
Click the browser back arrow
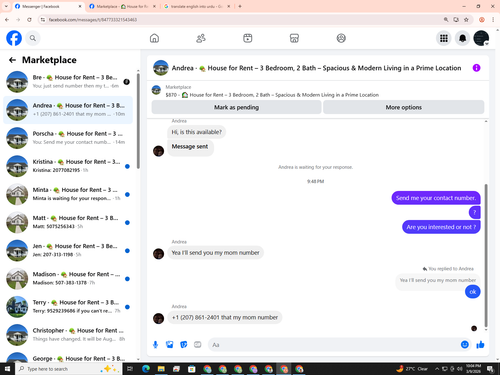pos(7,20)
